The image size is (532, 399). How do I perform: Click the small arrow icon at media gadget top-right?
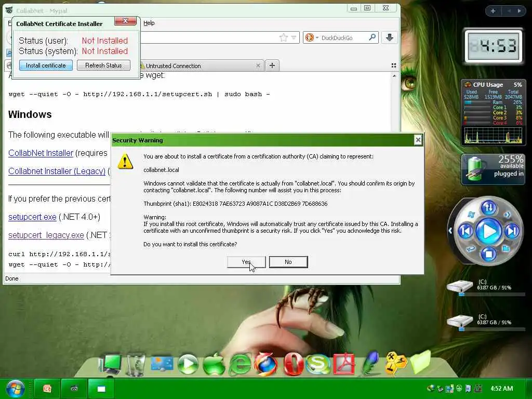(x=507, y=215)
